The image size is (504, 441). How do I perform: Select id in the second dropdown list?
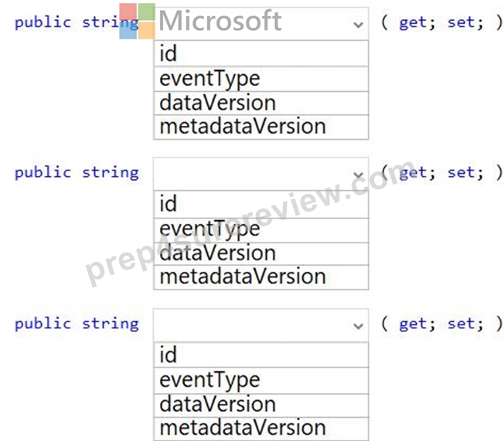click(261, 204)
